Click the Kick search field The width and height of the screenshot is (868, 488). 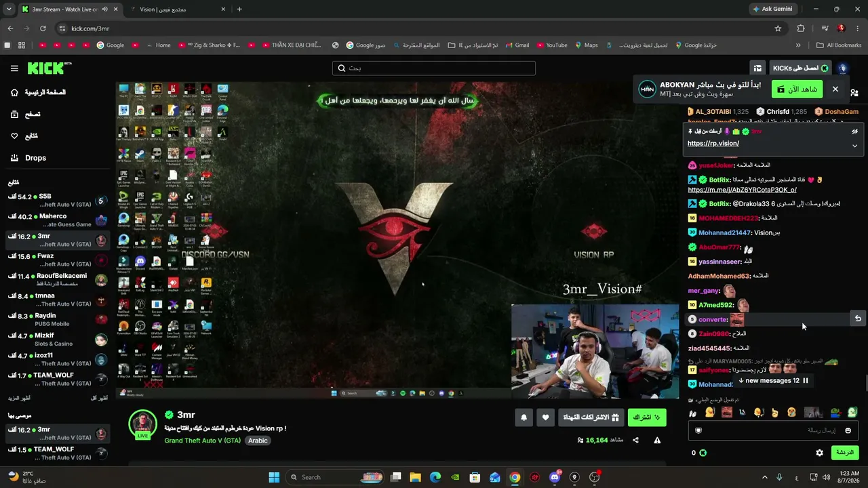434,68
